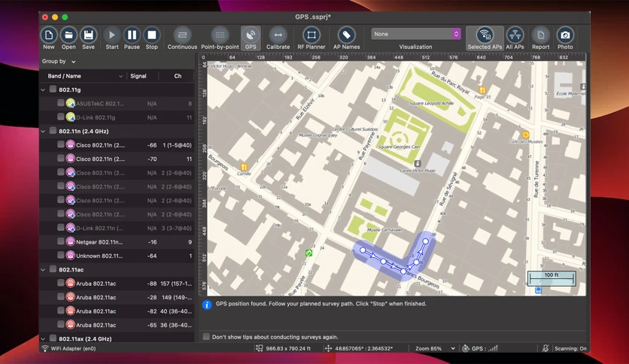Enable Don't show tips about conducting surveys again

point(206,336)
